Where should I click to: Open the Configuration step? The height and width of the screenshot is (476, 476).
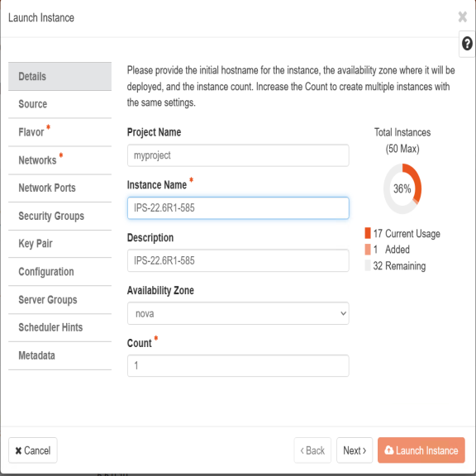[59, 272]
